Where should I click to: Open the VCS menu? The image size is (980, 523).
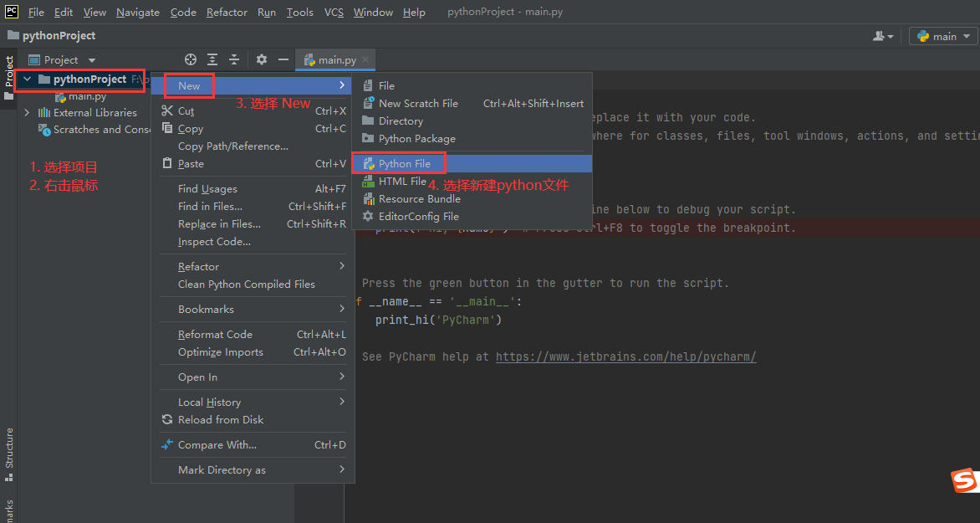click(334, 13)
